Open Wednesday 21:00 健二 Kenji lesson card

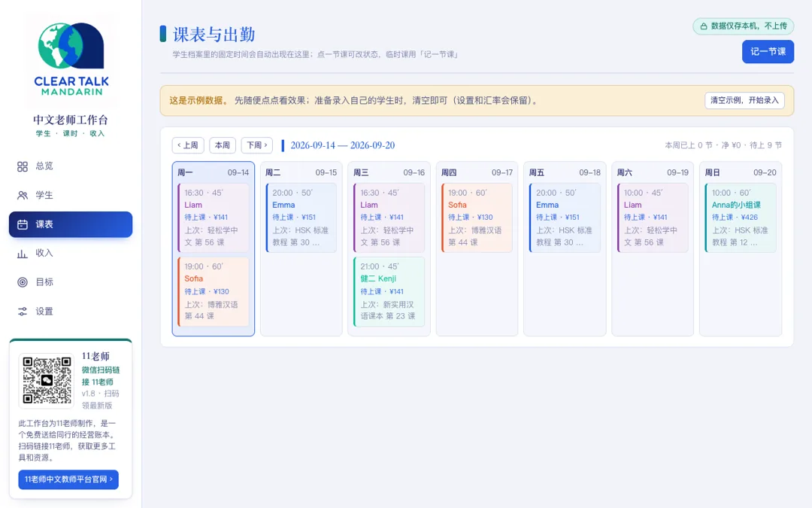[389, 292]
